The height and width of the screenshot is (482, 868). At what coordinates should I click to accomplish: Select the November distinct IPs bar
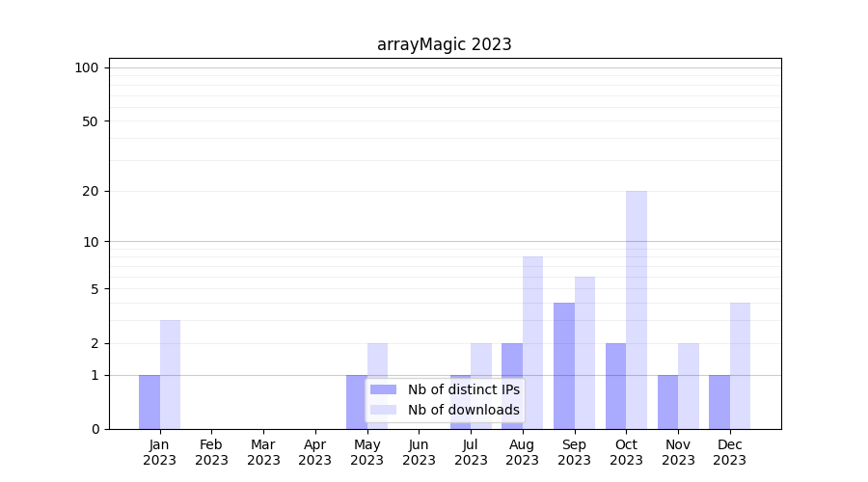pos(667,402)
